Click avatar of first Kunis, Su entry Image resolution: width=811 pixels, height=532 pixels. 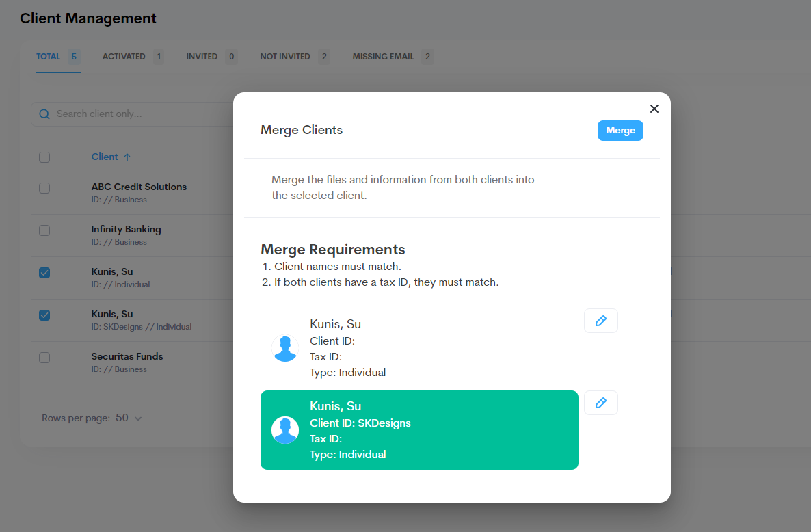pos(285,348)
